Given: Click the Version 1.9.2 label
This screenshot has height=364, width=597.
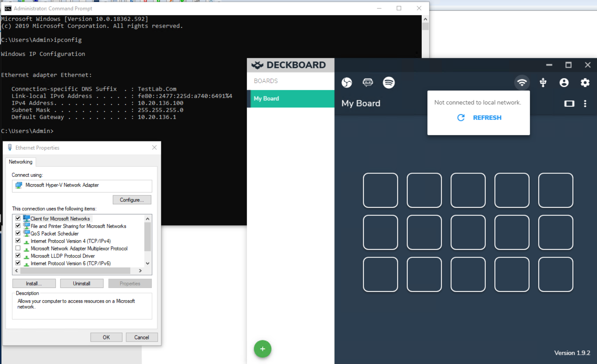Looking at the screenshot, I should pyautogui.click(x=572, y=353).
